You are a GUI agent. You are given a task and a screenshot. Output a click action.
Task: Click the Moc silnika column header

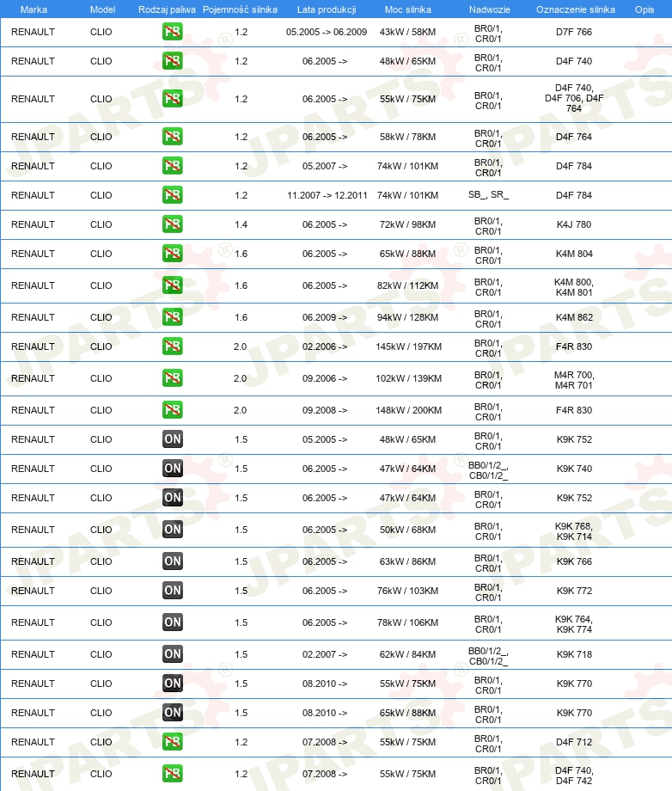click(408, 9)
